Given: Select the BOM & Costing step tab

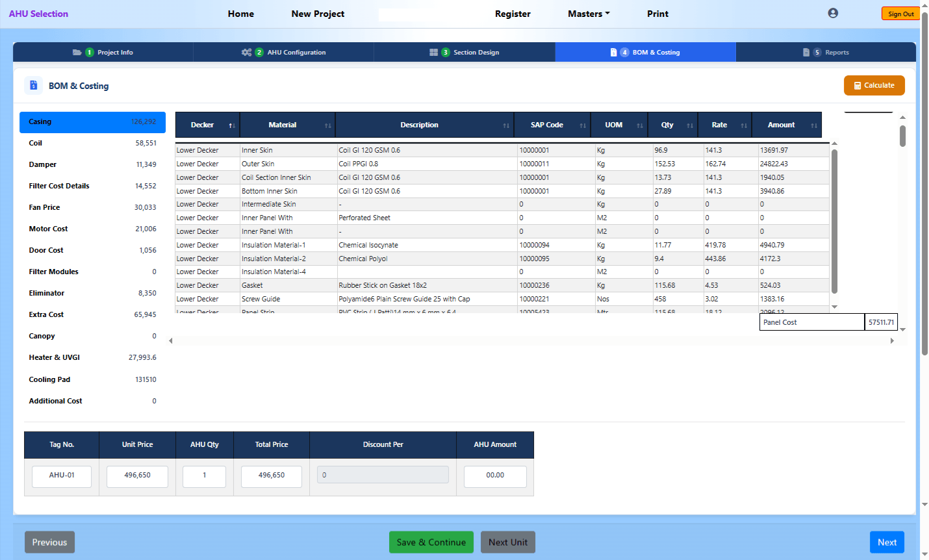Looking at the screenshot, I should click(645, 52).
